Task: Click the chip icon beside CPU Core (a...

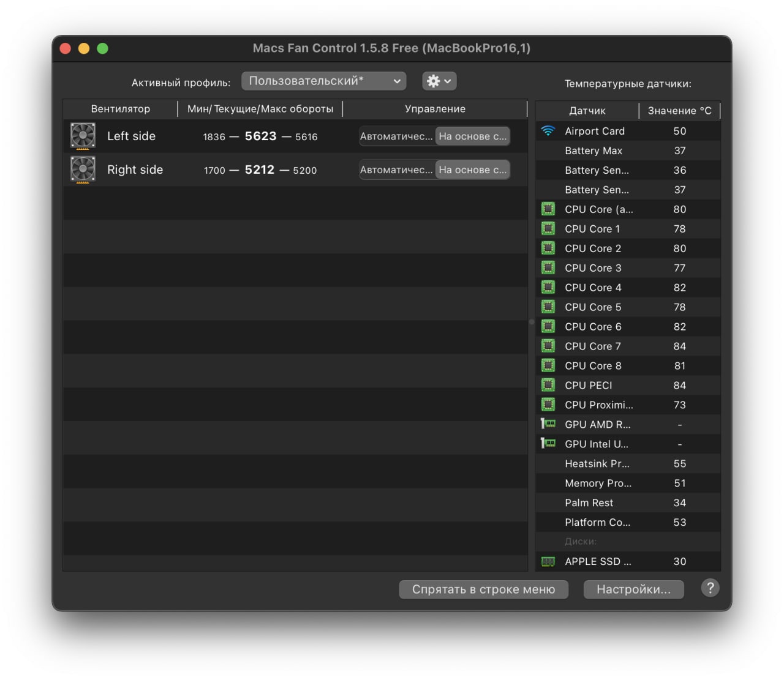Action: coord(548,209)
